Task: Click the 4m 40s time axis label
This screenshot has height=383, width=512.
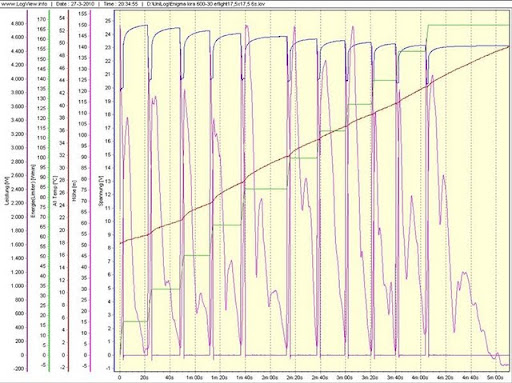Action: (470, 378)
